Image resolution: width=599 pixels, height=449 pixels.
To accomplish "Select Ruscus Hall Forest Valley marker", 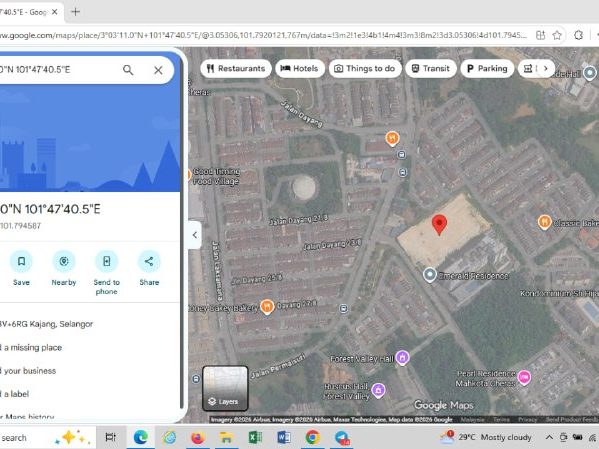I will (x=378, y=391).
